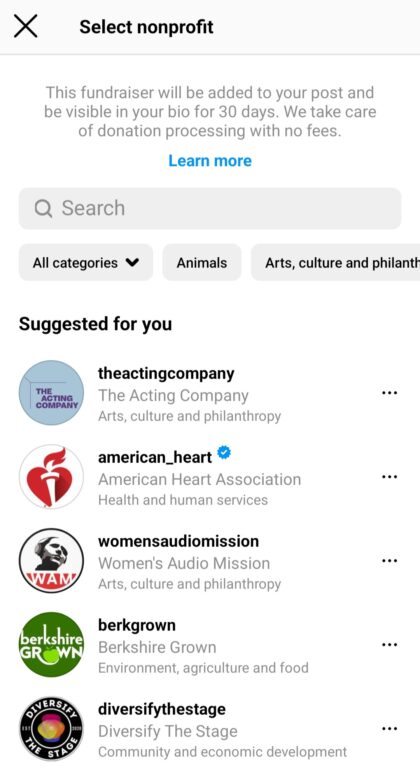Select the Berkshire Grown green logo

coord(51,645)
